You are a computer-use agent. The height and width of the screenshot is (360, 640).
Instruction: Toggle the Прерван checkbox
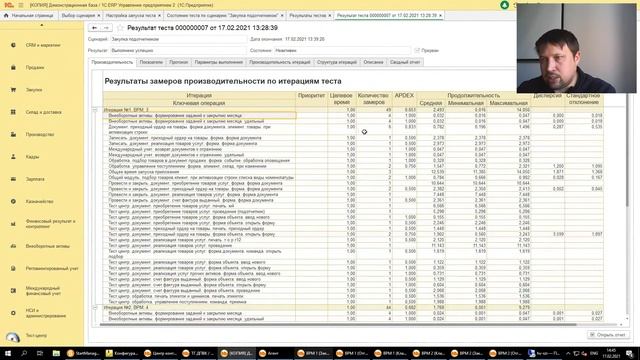[417, 50]
